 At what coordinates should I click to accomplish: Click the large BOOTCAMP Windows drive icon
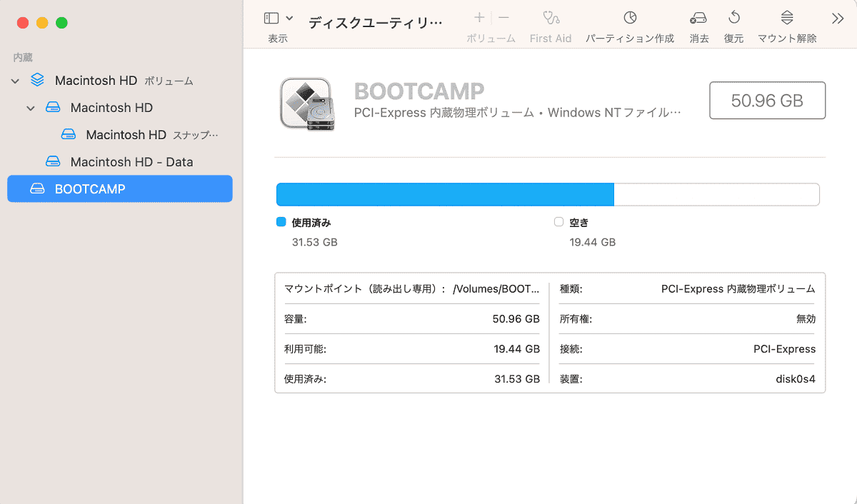coord(307,103)
